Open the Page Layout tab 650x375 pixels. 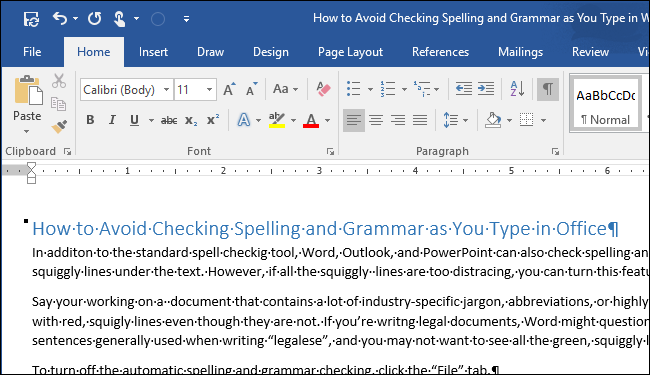[x=350, y=52]
